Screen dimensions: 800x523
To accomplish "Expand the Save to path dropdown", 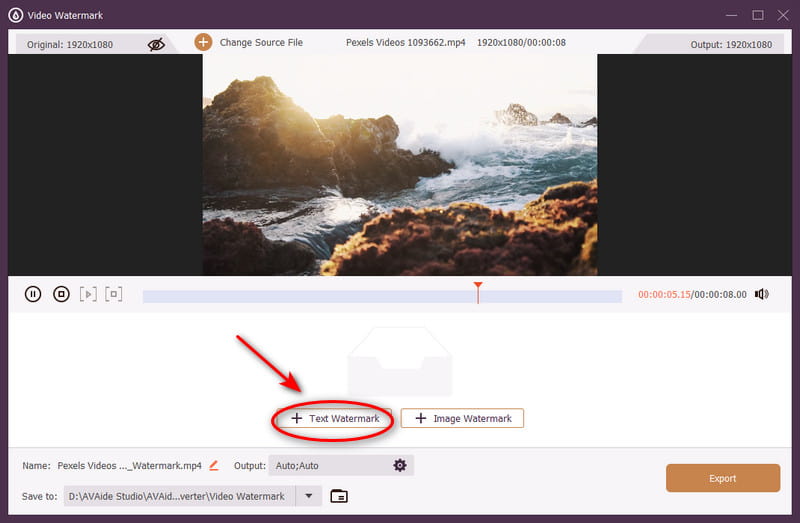I will (309, 496).
